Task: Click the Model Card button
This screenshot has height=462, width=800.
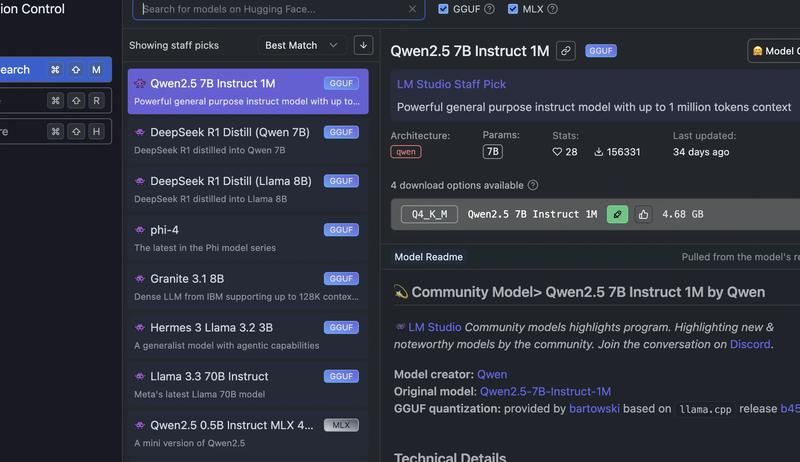Action: [x=774, y=51]
